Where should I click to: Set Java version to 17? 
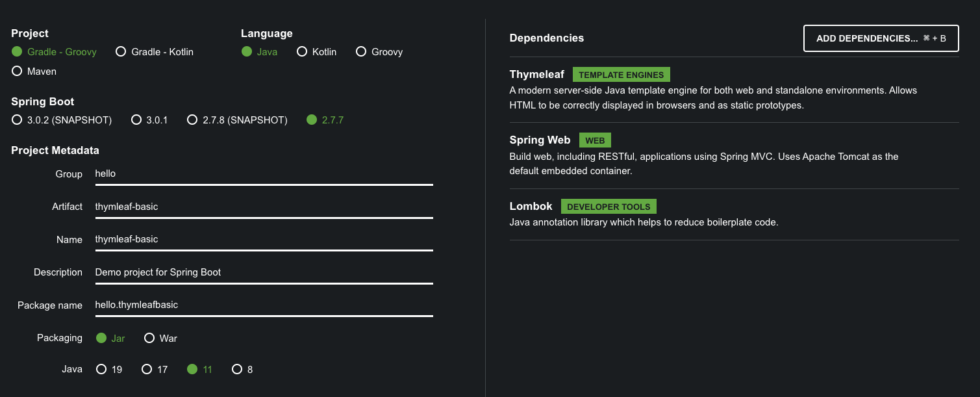(x=155, y=370)
